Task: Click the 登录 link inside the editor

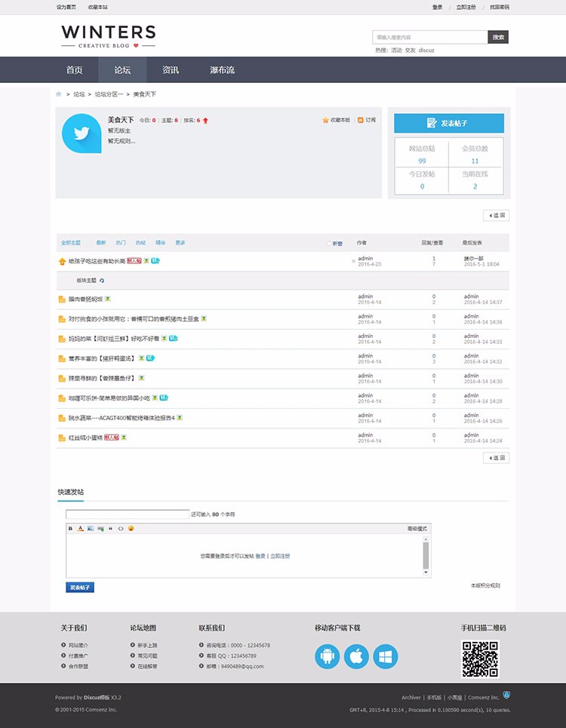Action: (x=260, y=556)
